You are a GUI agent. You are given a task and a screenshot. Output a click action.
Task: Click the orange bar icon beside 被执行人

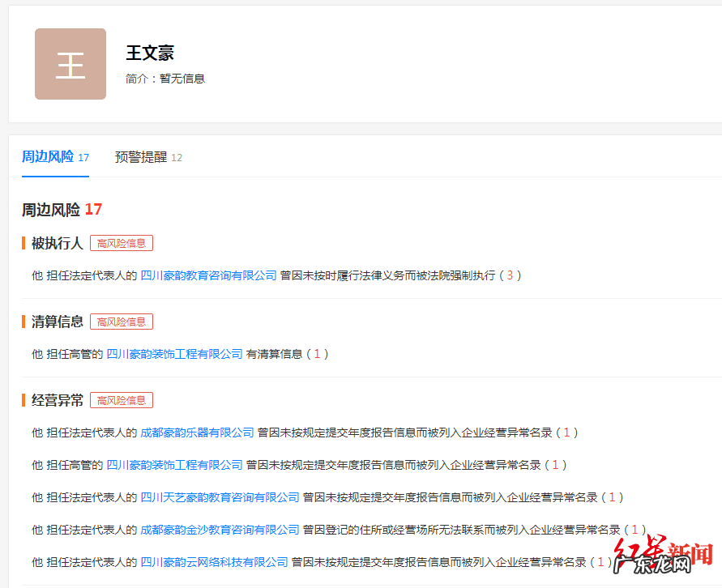point(23,242)
